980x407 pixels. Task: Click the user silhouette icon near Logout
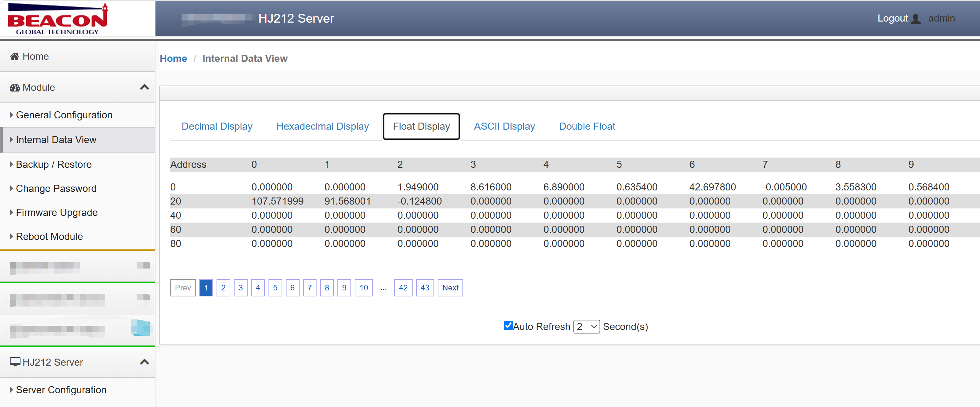click(916, 19)
